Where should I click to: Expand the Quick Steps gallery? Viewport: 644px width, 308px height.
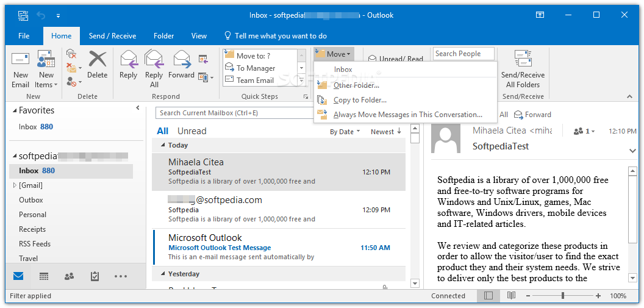302,81
